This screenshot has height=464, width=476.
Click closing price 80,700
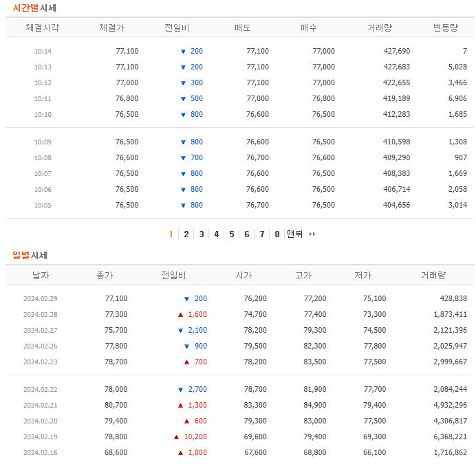116,405
